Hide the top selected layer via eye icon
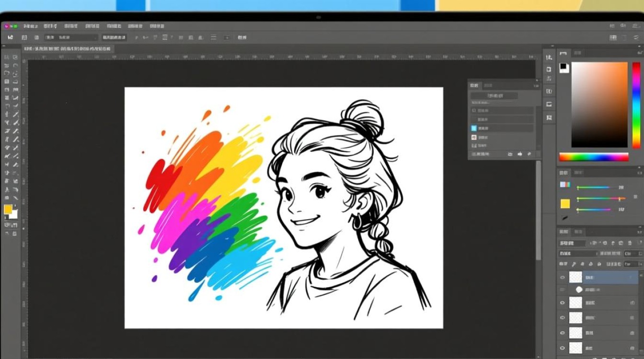 (x=563, y=277)
